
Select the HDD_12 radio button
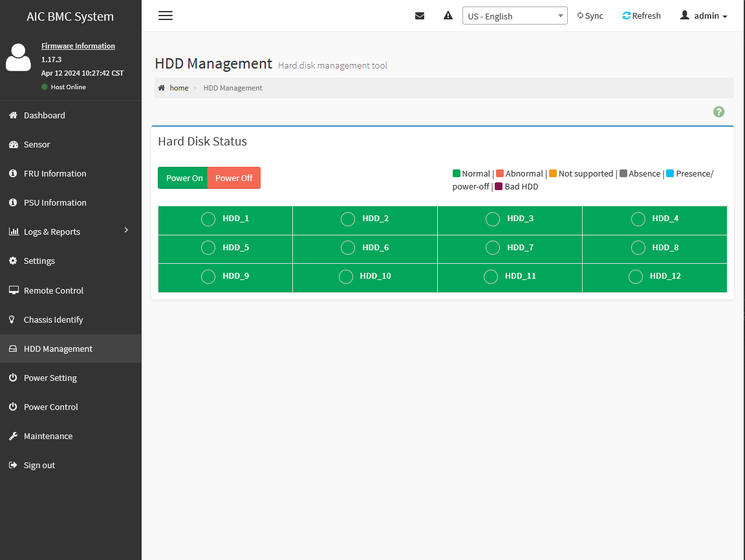pos(636,276)
